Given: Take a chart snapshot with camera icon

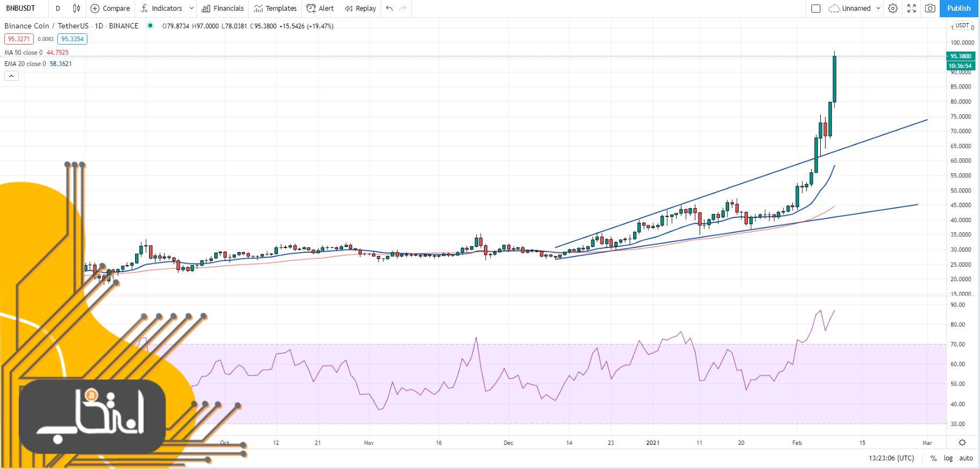Looking at the screenshot, I should (930, 8).
